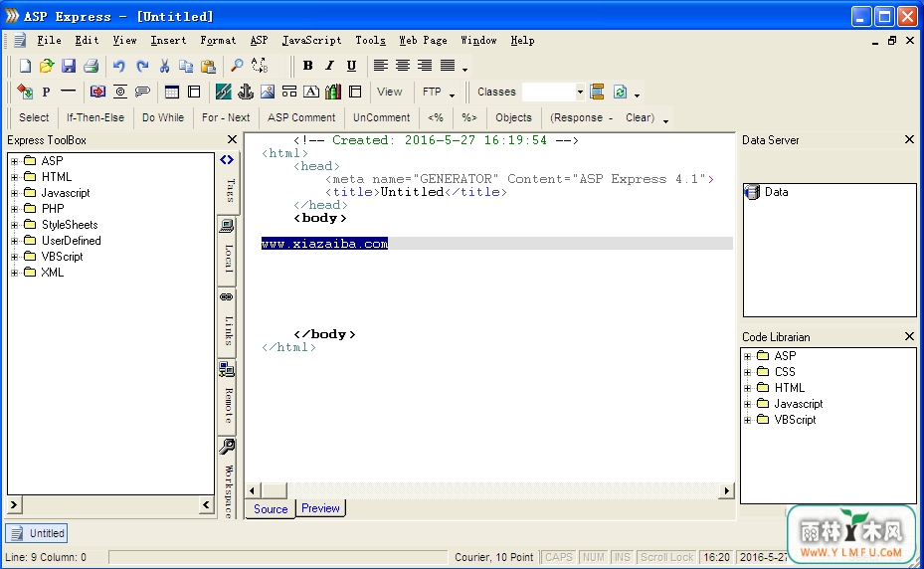Create a new document with toolbar icon
The height and width of the screenshot is (569, 924).
point(25,66)
